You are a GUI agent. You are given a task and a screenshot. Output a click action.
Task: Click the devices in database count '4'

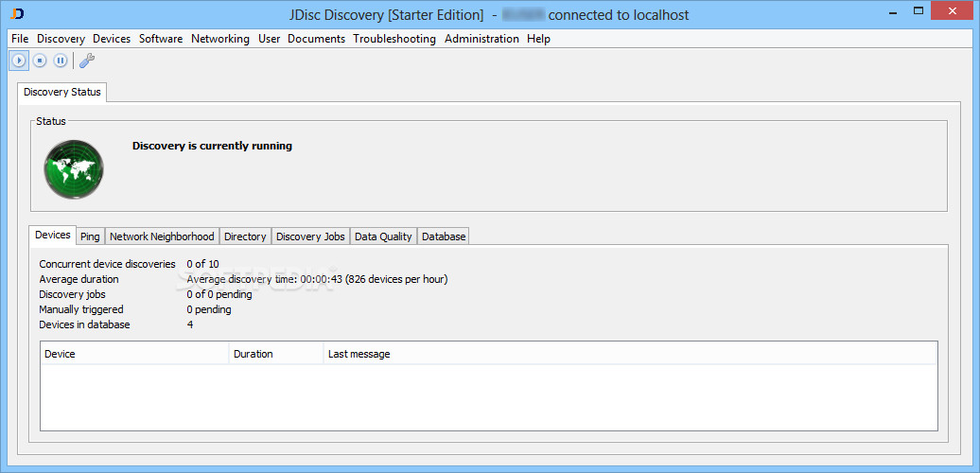click(190, 324)
